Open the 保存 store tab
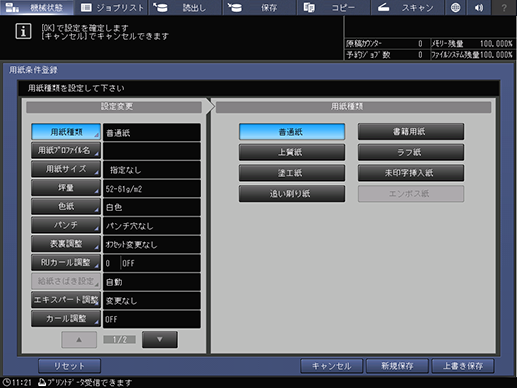 coord(260,7)
